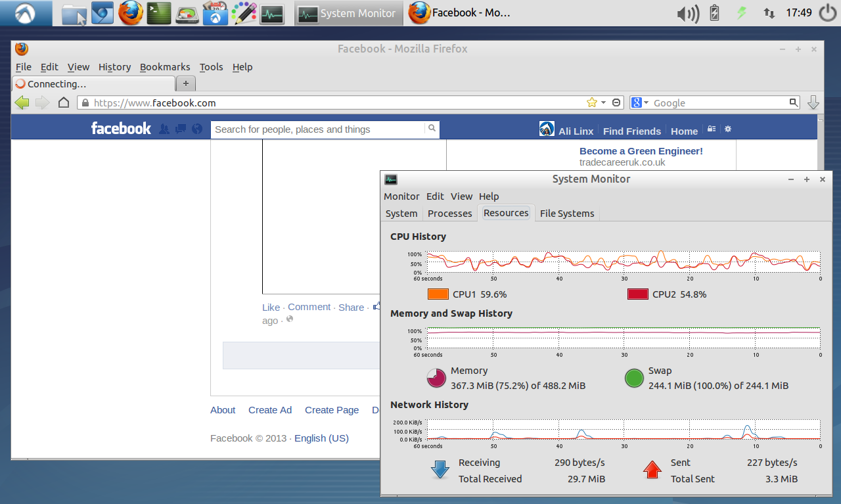Click the padlock site identity icon
This screenshot has width=841, height=504.
tap(84, 103)
